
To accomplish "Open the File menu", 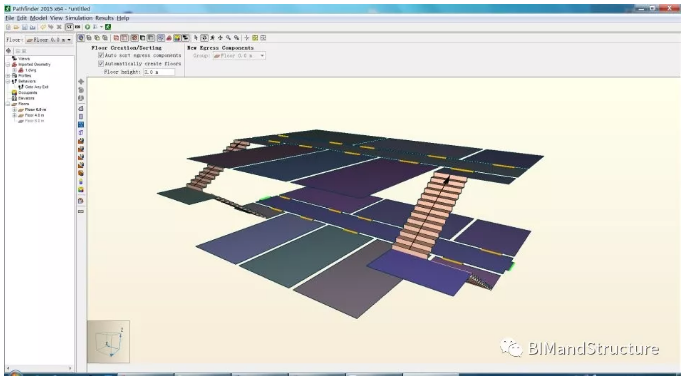I will pos(10,18).
